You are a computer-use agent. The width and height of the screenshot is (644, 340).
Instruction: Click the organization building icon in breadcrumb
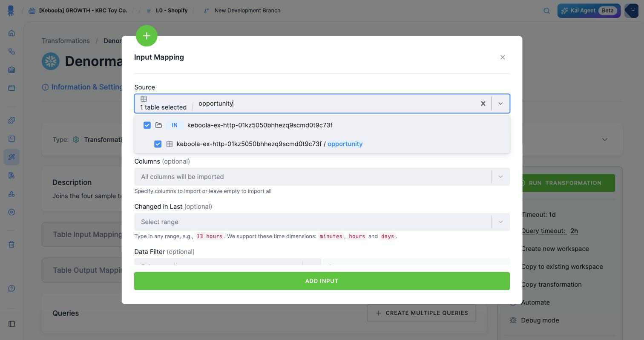coord(32,11)
